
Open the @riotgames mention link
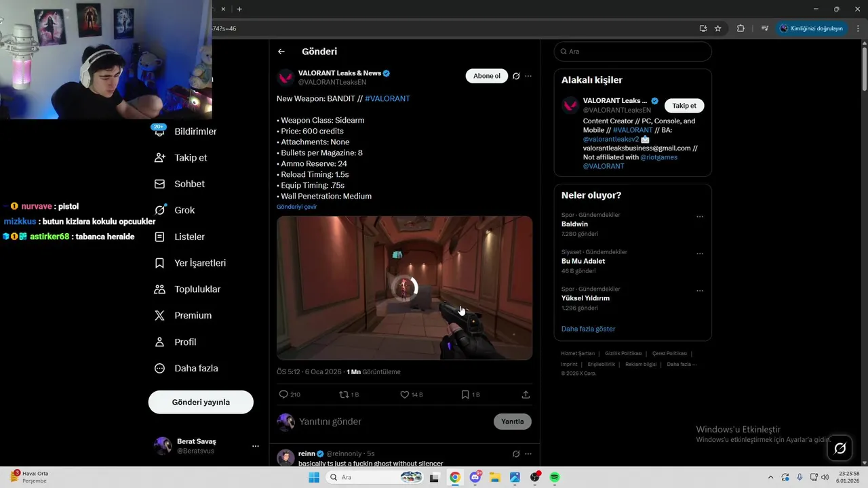coord(659,157)
